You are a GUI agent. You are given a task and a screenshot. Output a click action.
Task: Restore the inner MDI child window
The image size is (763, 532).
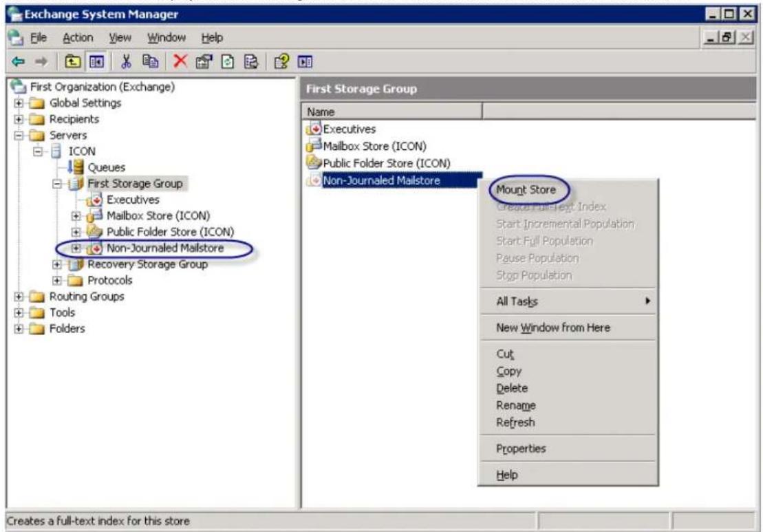[728, 37]
